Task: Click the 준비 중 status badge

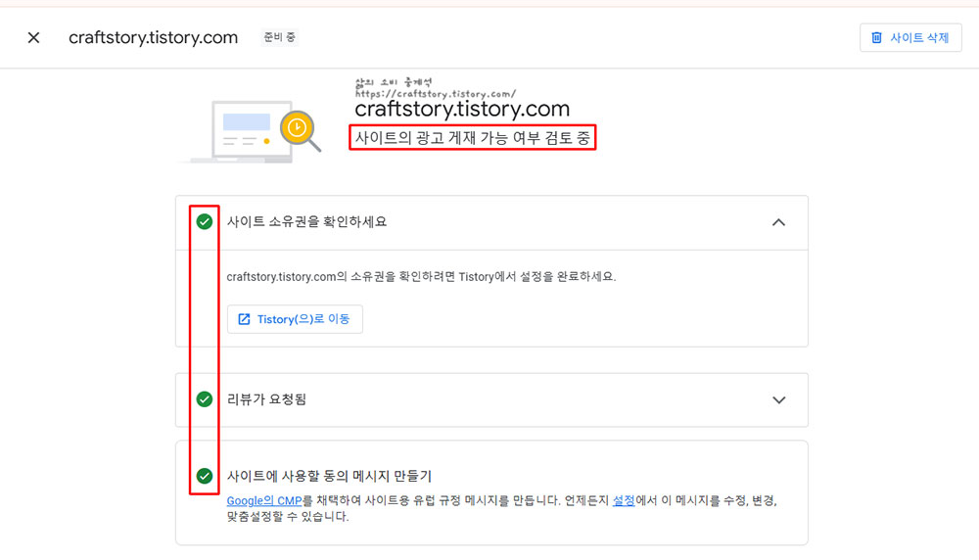Action: point(279,37)
